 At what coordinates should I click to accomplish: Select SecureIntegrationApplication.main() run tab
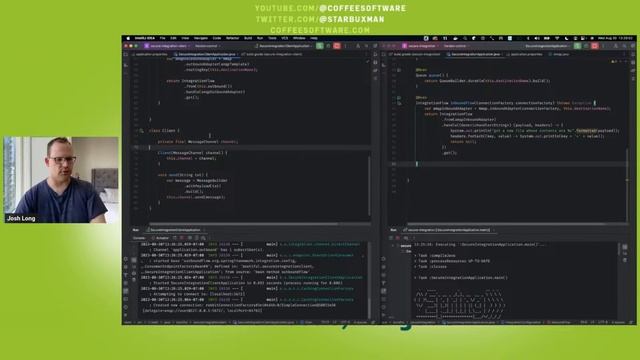point(448,230)
